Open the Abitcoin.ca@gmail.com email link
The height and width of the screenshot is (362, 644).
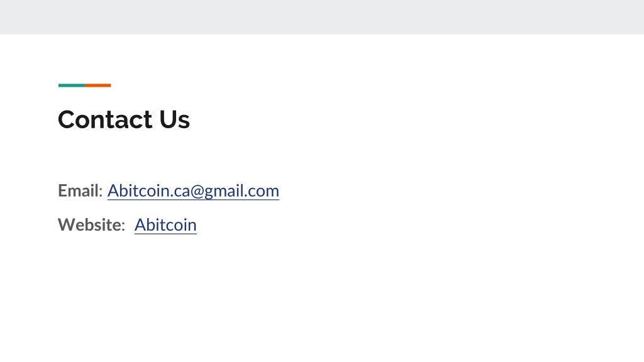(x=193, y=191)
